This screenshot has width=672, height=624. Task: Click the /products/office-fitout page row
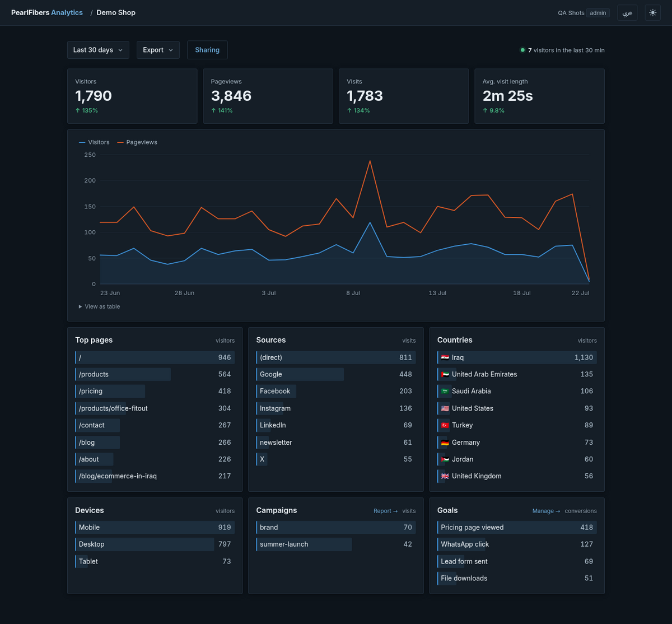point(155,408)
